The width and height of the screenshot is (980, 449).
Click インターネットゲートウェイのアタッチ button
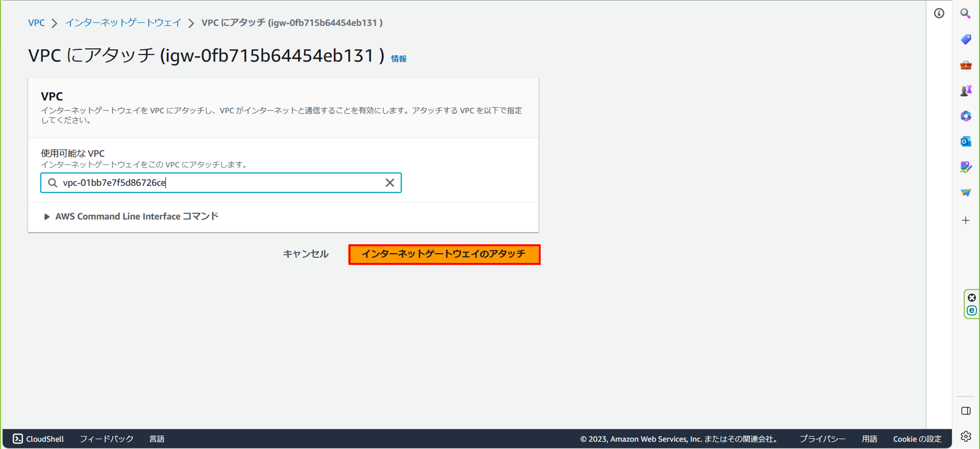click(444, 254)
